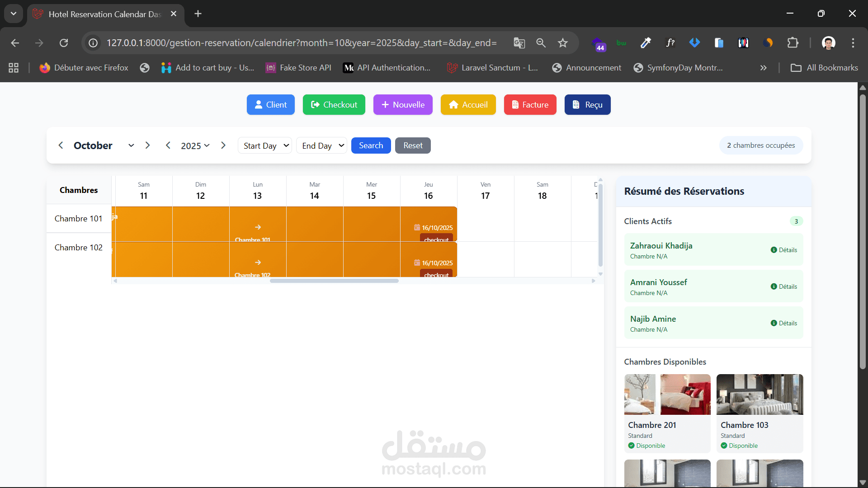Expand the Start Day dropdown
This screenshot has width=868, height=488.
tap(265, 145)
